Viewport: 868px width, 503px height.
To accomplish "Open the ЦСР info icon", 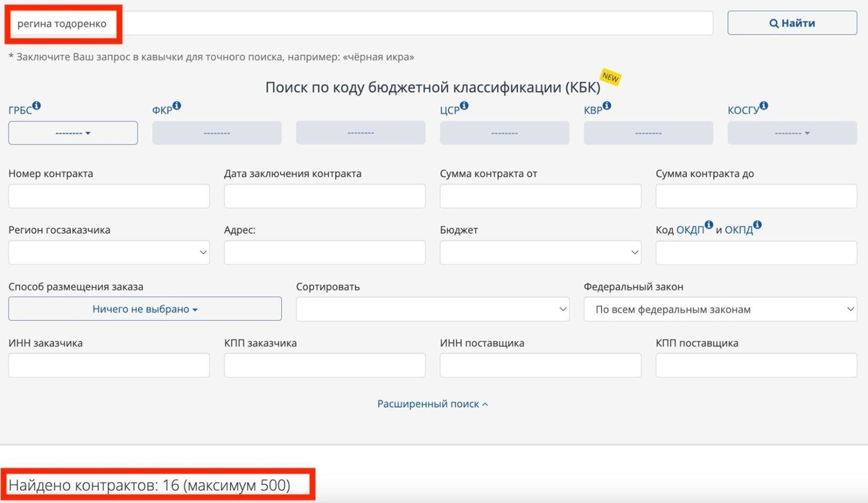I will (464, 106).
